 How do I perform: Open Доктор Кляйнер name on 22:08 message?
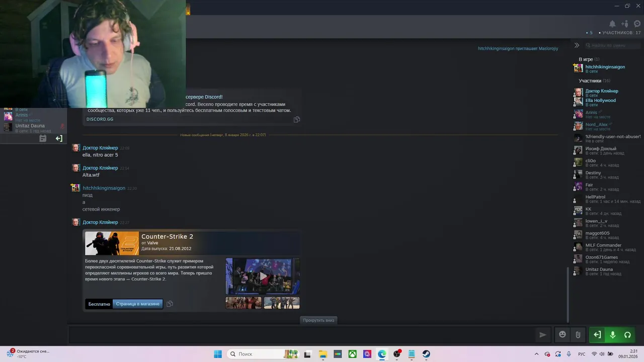[x=100, y=148]
